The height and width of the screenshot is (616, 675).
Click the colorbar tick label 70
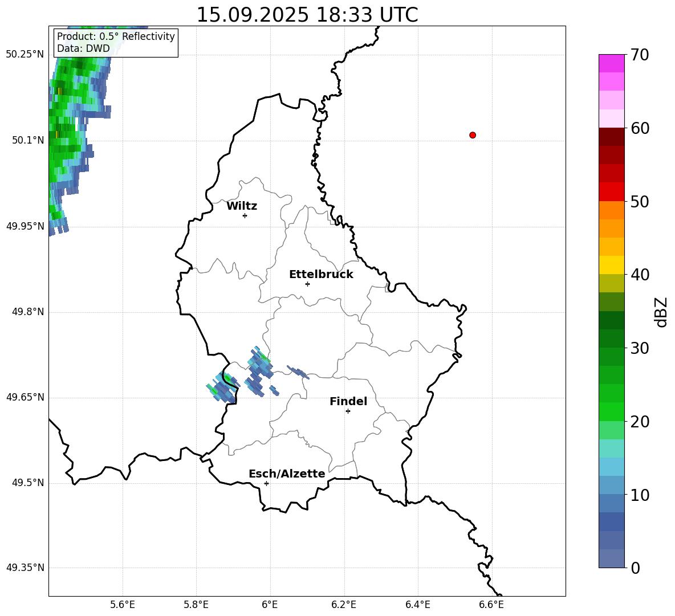[640, 55]
